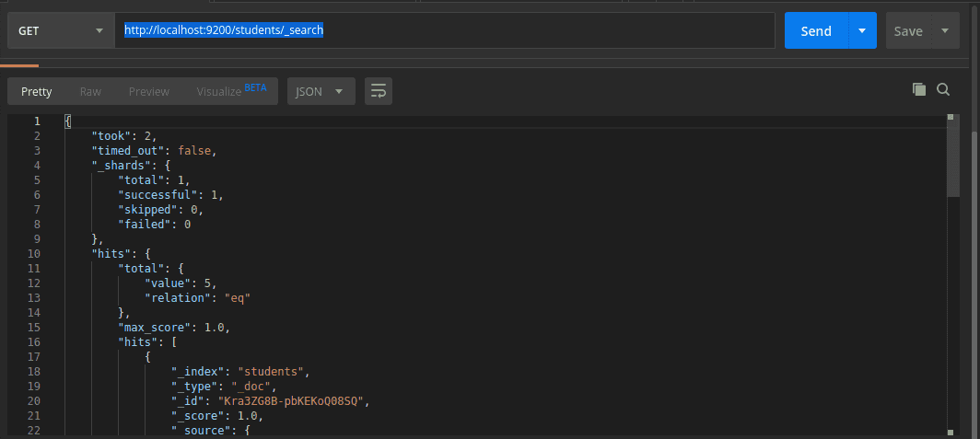The image size is (980, 439).
Task: Click line number 10 in the gutter
Action: click(x=36, y=253)
